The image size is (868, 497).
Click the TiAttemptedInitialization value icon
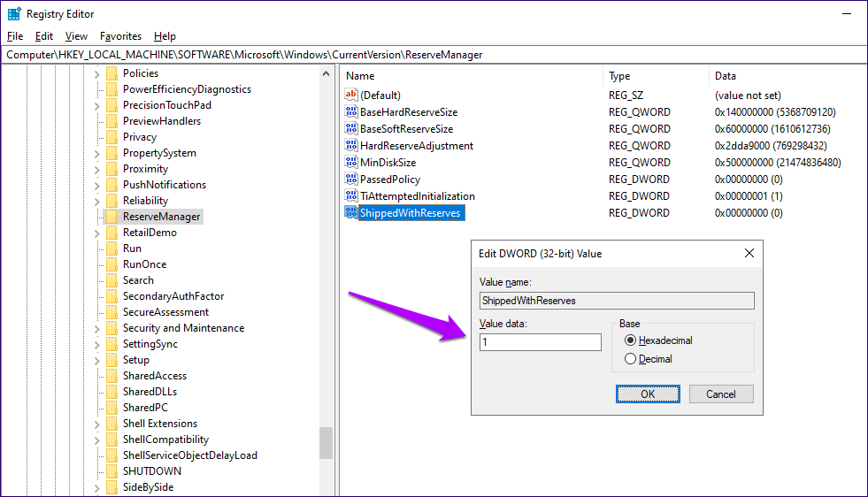point(351,196)
